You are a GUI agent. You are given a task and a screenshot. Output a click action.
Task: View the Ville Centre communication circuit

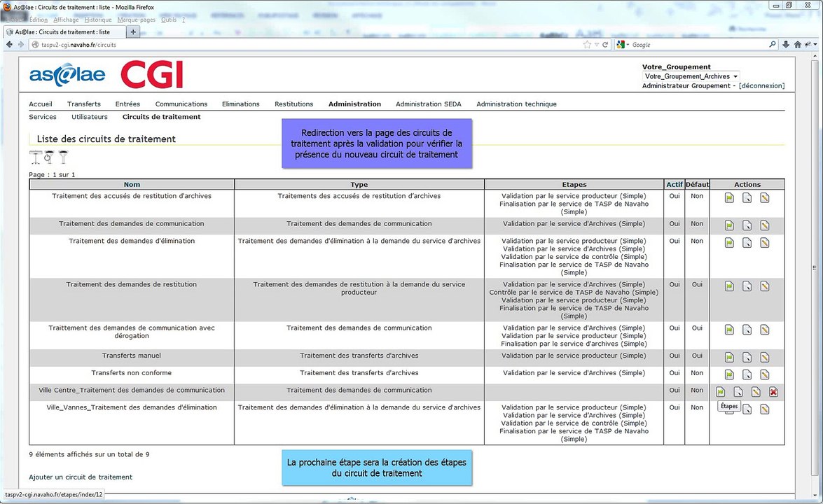tap(738, 392)
